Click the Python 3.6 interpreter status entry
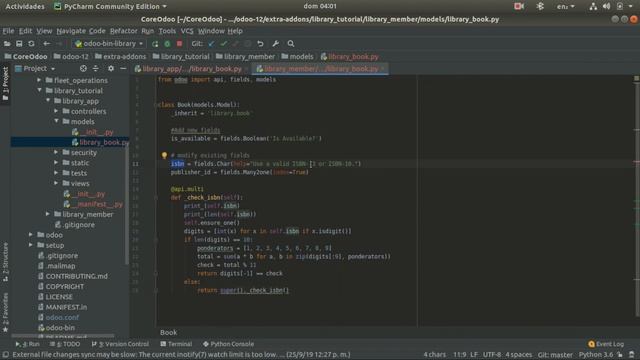The image size is (640, 360). [x=596, y=355]
